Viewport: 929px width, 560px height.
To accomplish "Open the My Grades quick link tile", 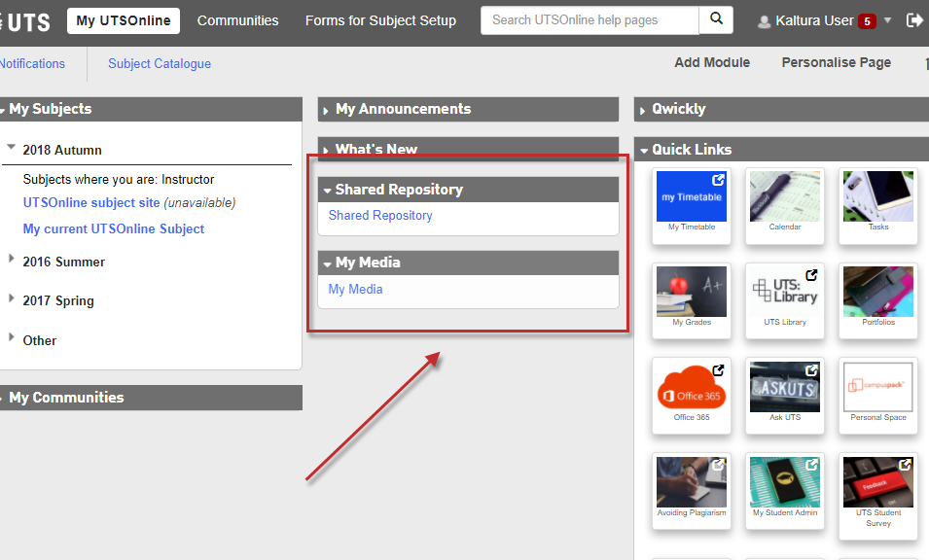I will pos(691,292).
